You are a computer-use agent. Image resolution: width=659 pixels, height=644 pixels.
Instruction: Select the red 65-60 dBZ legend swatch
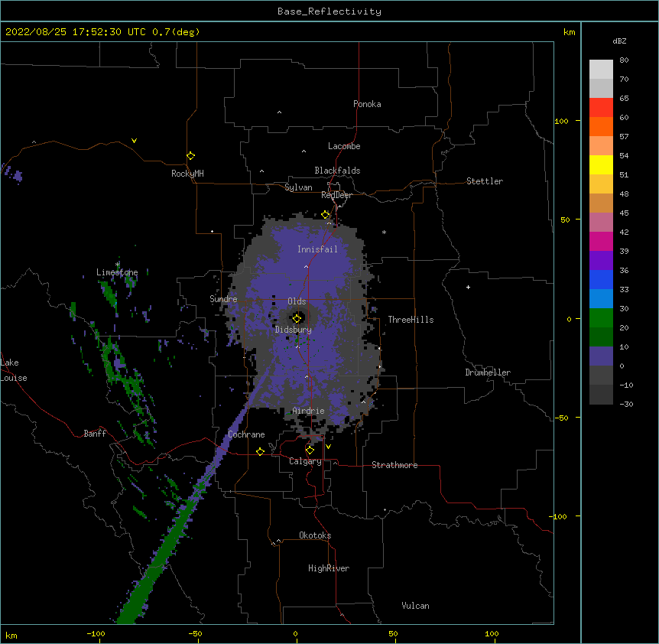pos(601,108)
